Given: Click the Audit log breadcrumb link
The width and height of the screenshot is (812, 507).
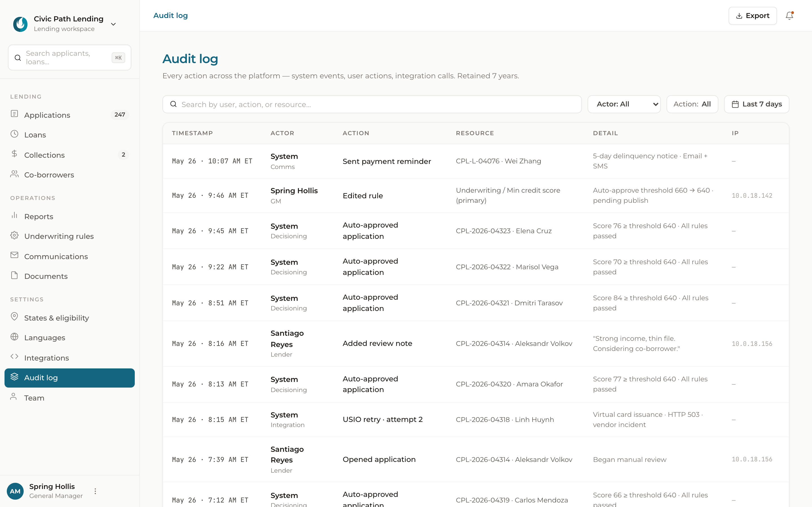Looking at the screenshot, I should pos(171,15).
